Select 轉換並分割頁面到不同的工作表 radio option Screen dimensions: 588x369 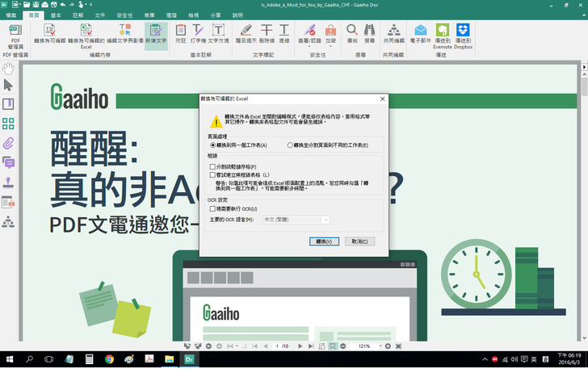point(291,145)
